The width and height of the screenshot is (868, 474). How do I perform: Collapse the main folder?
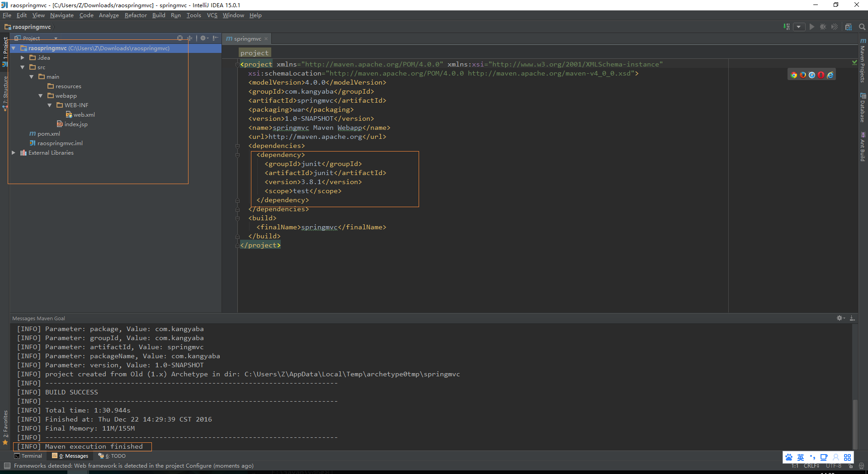32,76
